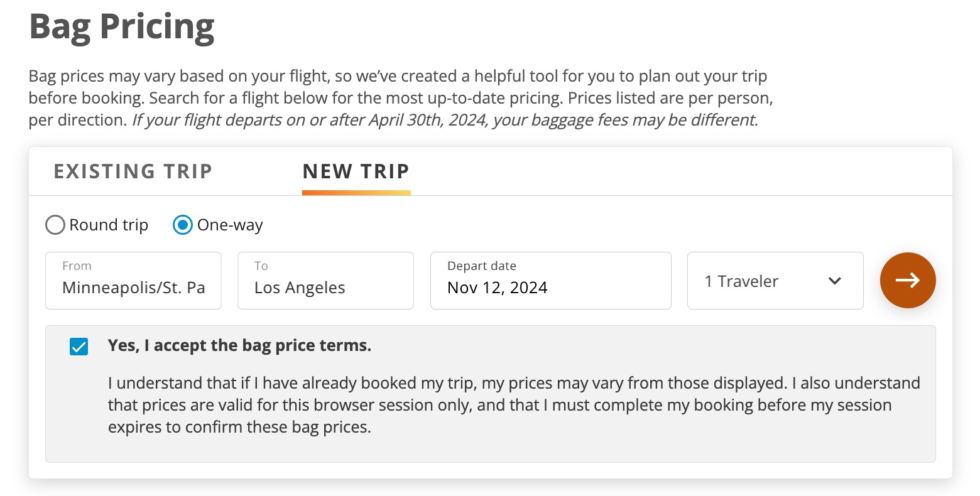The height and width of the screenshot is (496, 980).
Task: Select the One-way radio button
Action: coord(182,225)
